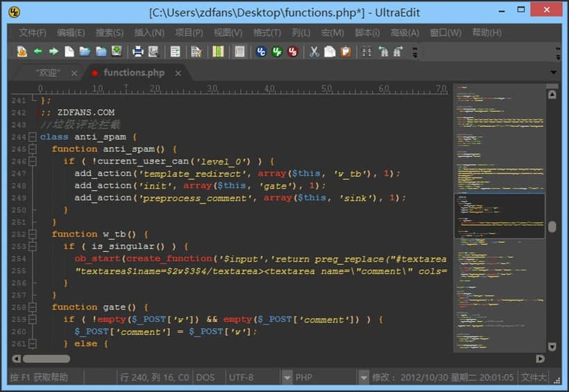
Task: Close the functions.php tab
Action: point(178,73)
